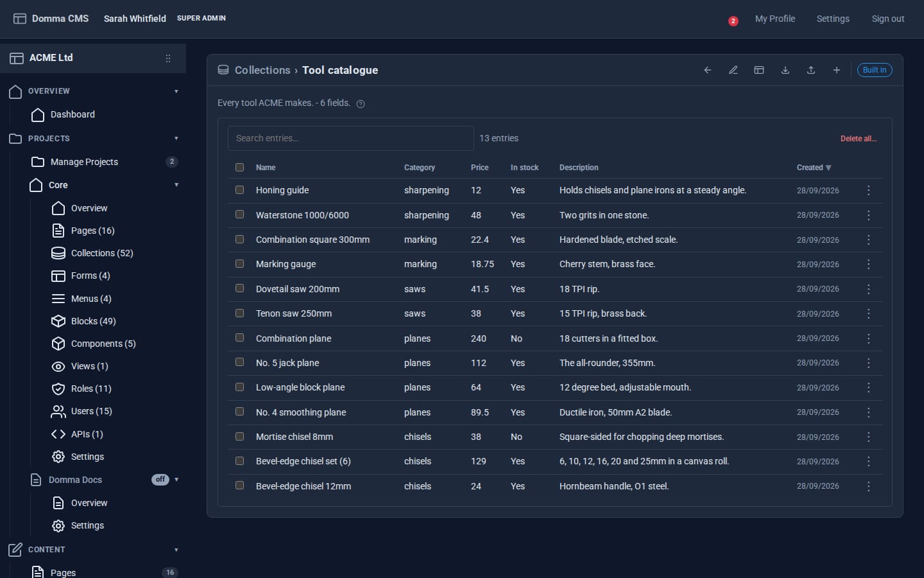The image size is (924, 578).
Task: Open row menu for Combination plane
Action: pyautogui.click(x=869, y=338)
